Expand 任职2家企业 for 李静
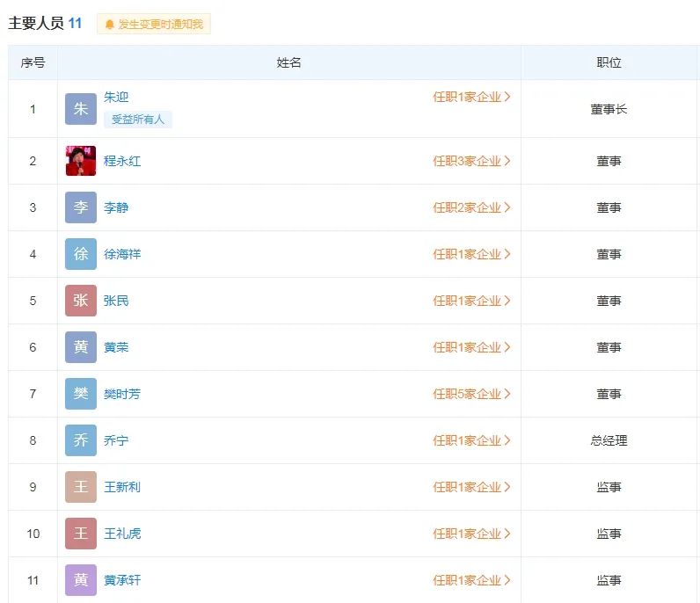The image size is (700, 603). pyautogui.click(x=471, y=207)
